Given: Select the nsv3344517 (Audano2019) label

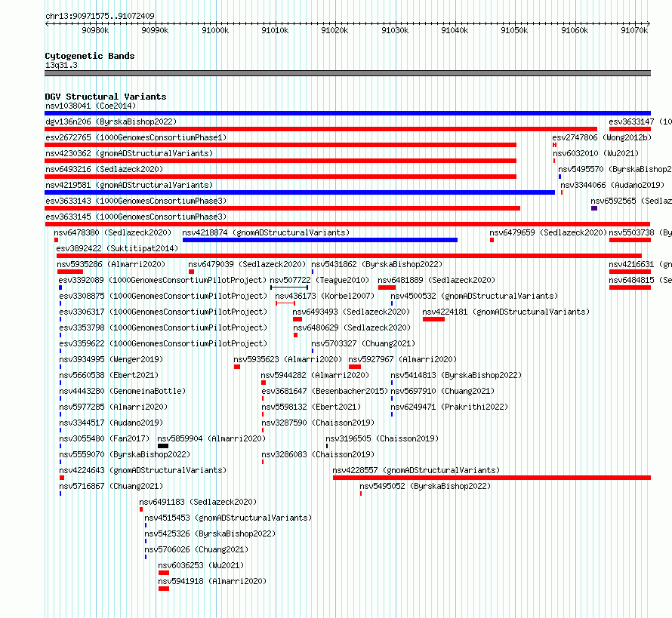Looking at the screenshot, I should pos(111,423).
